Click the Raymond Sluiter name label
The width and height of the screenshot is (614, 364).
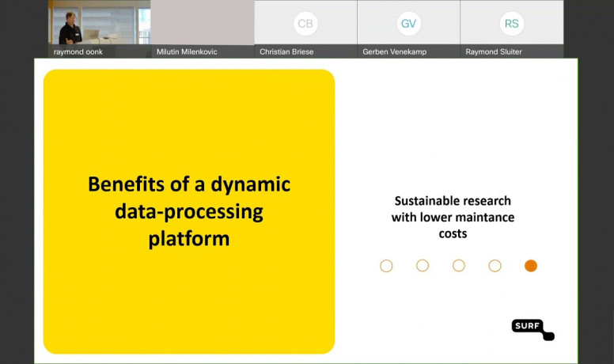tap(494, 51)
